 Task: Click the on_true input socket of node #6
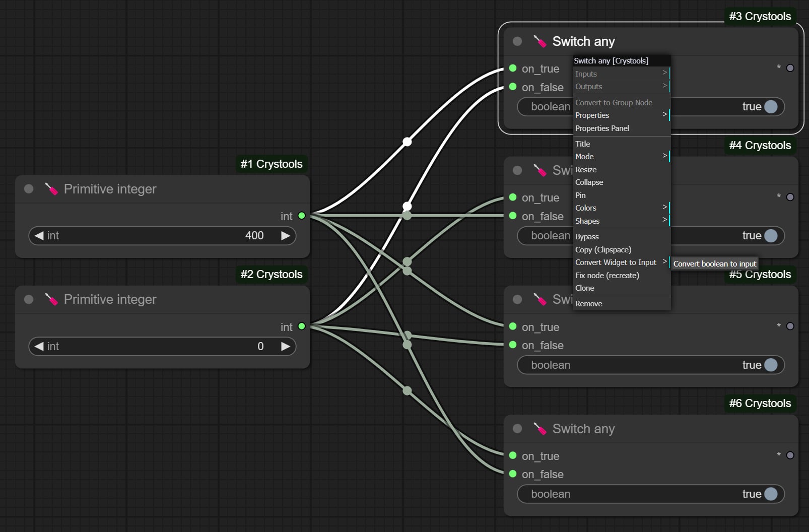(513, 455)
